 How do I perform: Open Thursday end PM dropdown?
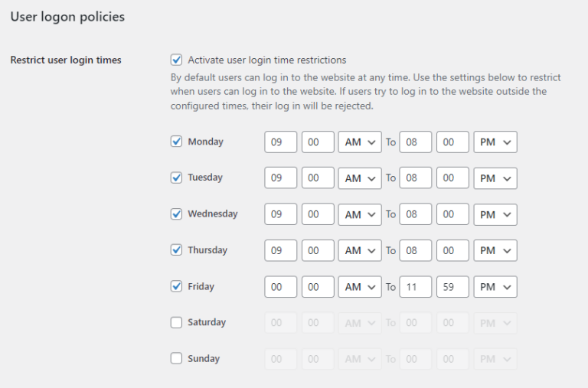pyautogui.click(x=495, y=250)
